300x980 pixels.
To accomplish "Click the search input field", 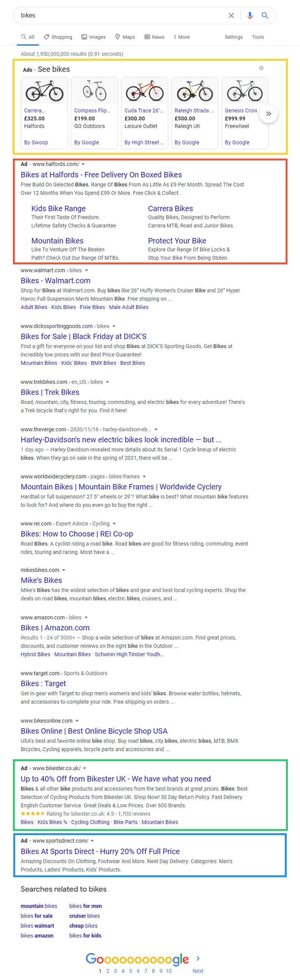I will pos(114,16).
